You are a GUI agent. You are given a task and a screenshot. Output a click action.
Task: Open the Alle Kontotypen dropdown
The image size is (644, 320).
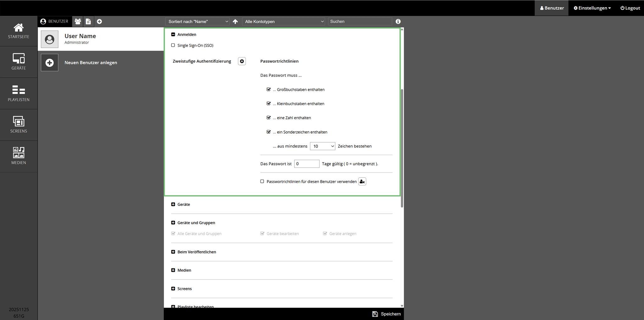point(283,21)
